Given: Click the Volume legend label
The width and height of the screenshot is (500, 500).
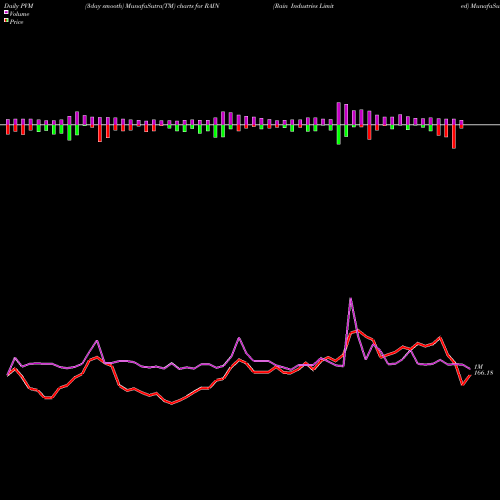Looking at the screenshot, I should (19, 14).
